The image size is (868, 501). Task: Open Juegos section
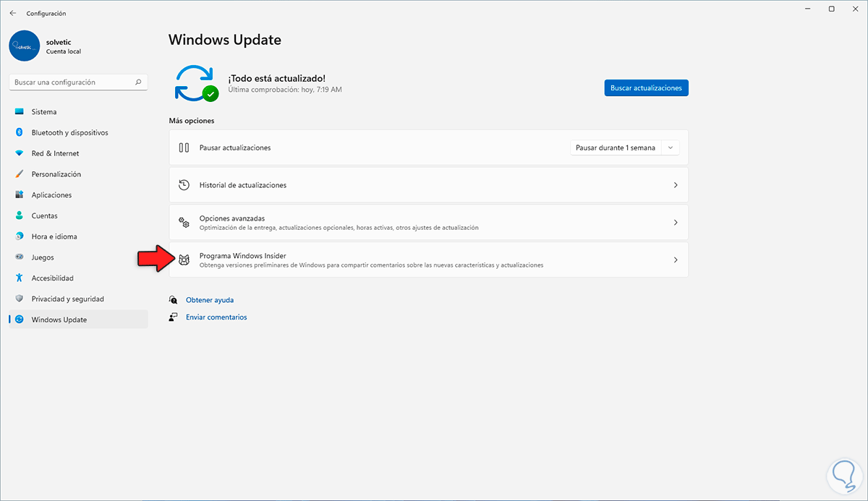78,257
